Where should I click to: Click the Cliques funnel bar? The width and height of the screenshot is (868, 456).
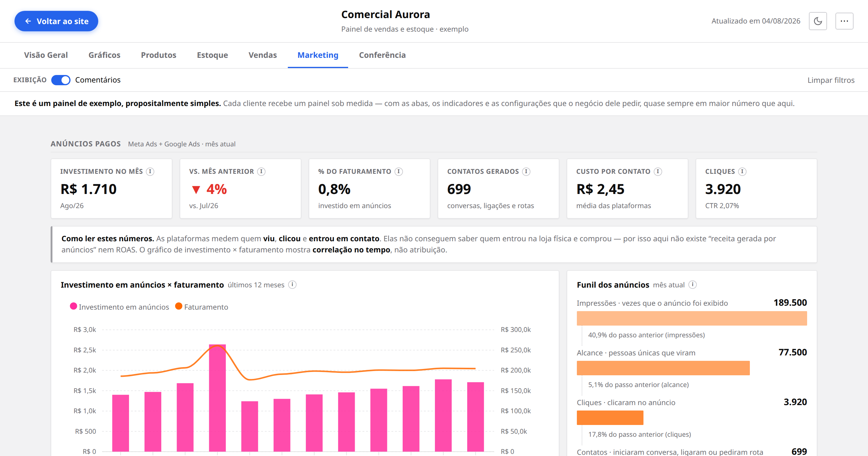[610, 418]
